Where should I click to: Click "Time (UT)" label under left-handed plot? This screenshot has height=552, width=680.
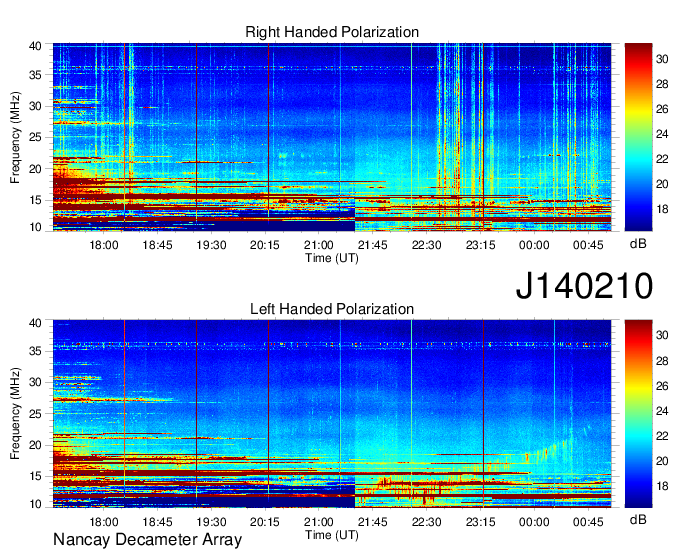(332, 535)
